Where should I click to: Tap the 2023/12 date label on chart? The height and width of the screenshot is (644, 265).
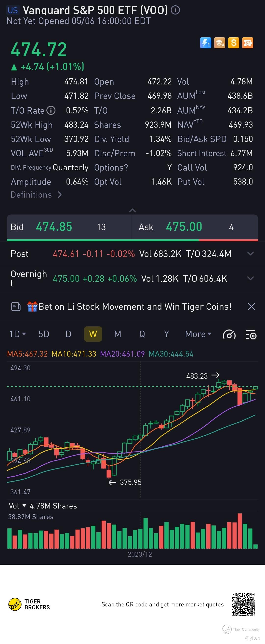[140, 554]
